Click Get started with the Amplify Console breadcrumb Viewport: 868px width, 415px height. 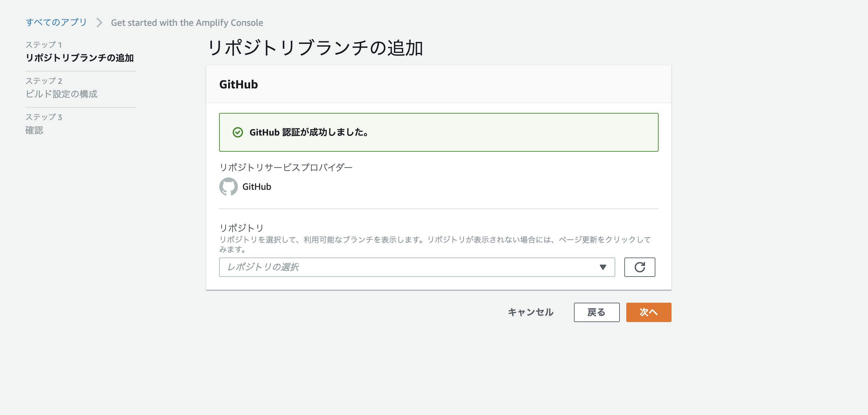coord(187,23)
